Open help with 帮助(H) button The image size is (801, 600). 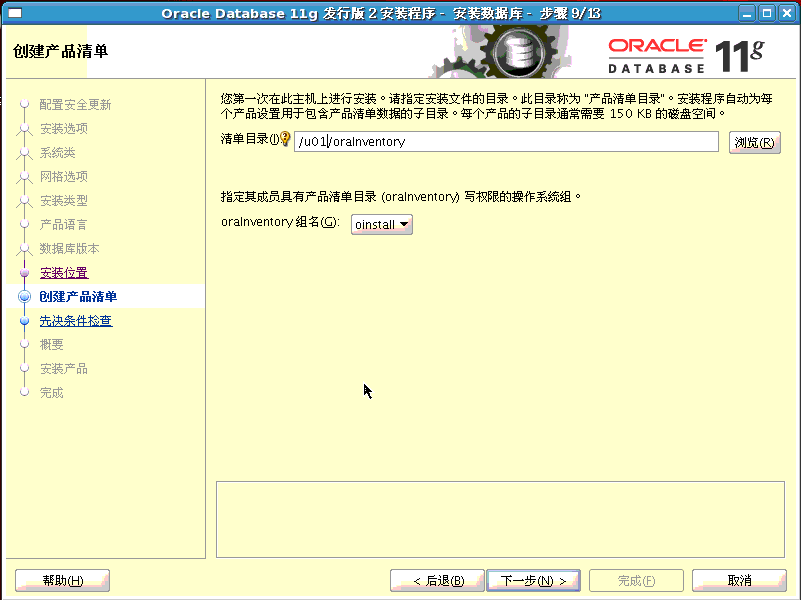pyautogui.click(x=62, y=581)
